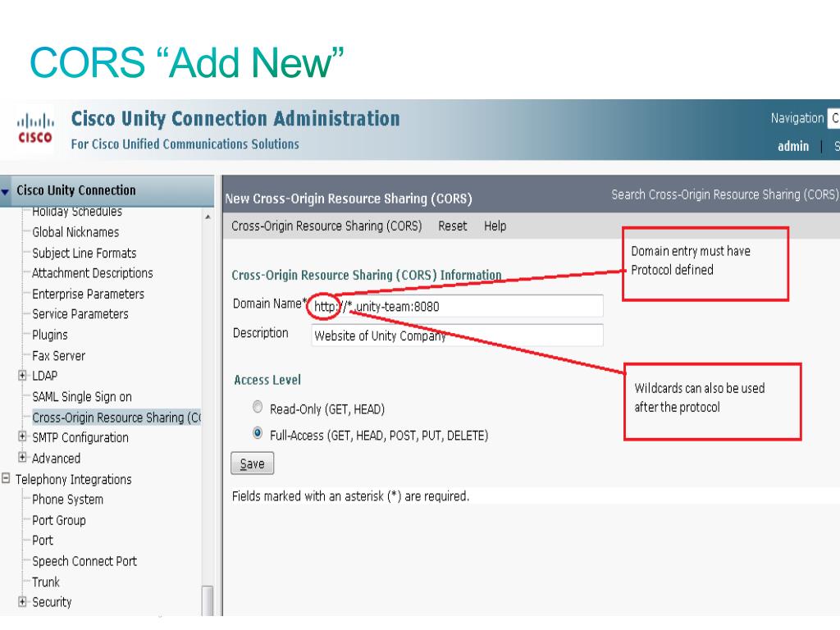Open Speech Connect Port
Viewport: 840px width, 630px height.
(84, 561)
